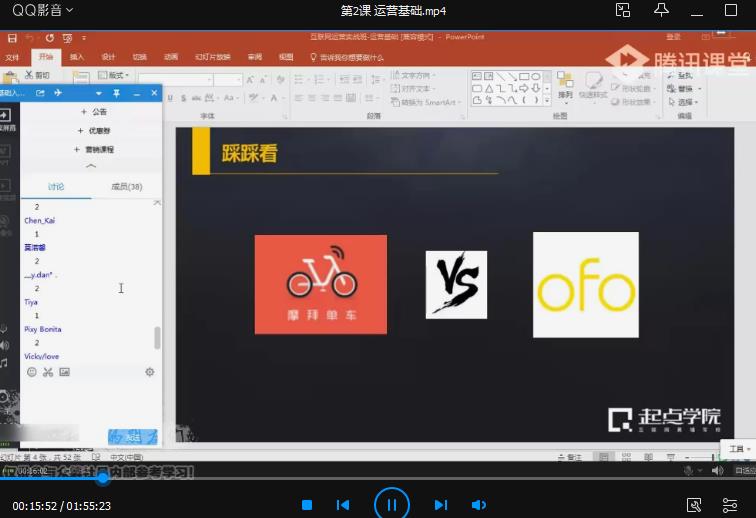The height and width of the screenshot is (518, 756).
Task: Expand the shapes gallery more arrow
Action: pyautogui.click(x=547, y=100)
